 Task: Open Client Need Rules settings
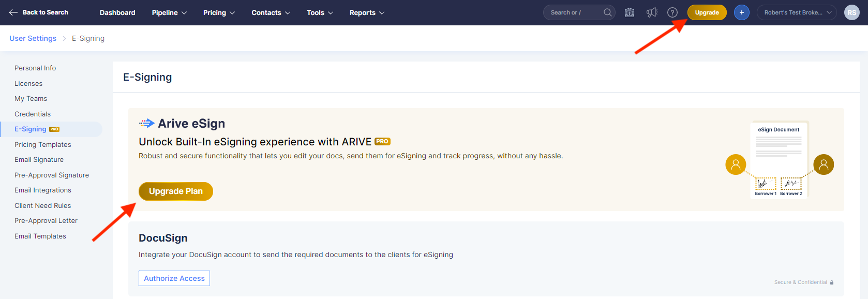pyautogui.click(x=42, y=205)
